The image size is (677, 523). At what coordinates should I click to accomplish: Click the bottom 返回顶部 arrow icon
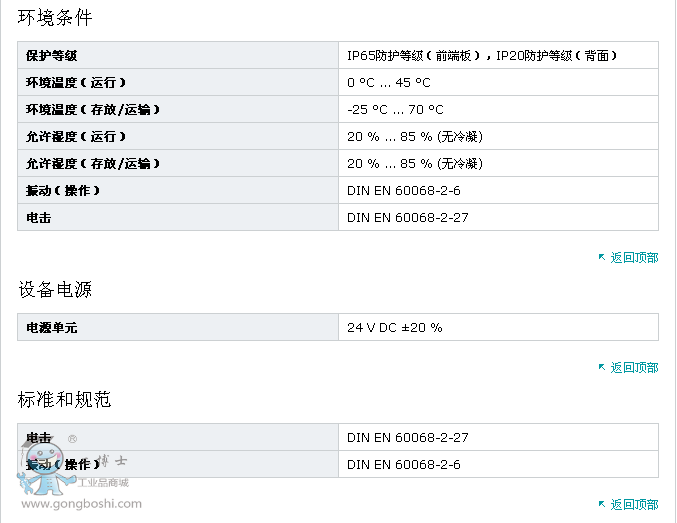602,505
